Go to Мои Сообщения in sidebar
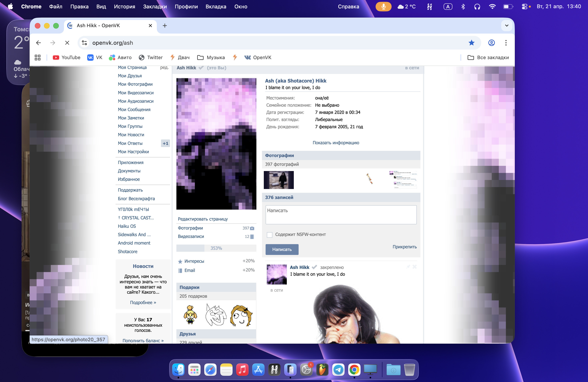This screenshot has height=382, width=588. tap(134, 109)
